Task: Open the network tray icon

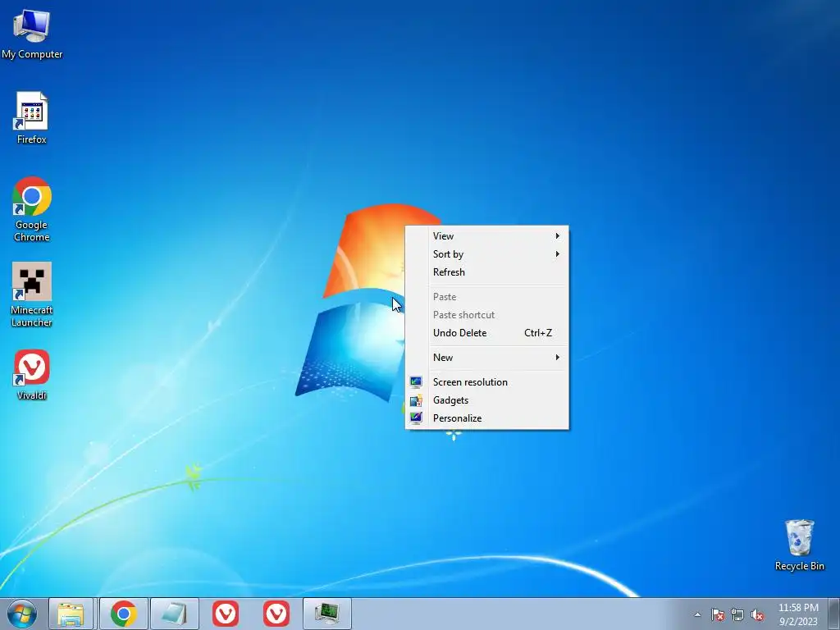Action: coord(737,614)
